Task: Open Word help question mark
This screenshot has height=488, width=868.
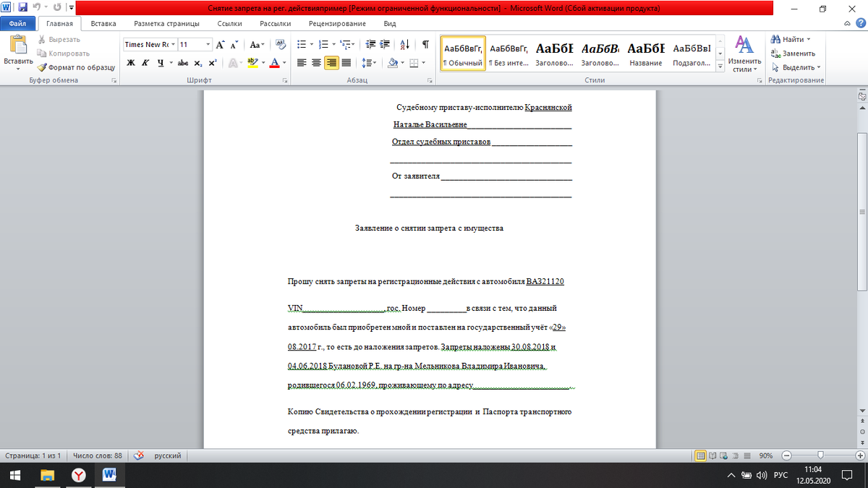Action: pyautogui.click(x=859, y=23)
